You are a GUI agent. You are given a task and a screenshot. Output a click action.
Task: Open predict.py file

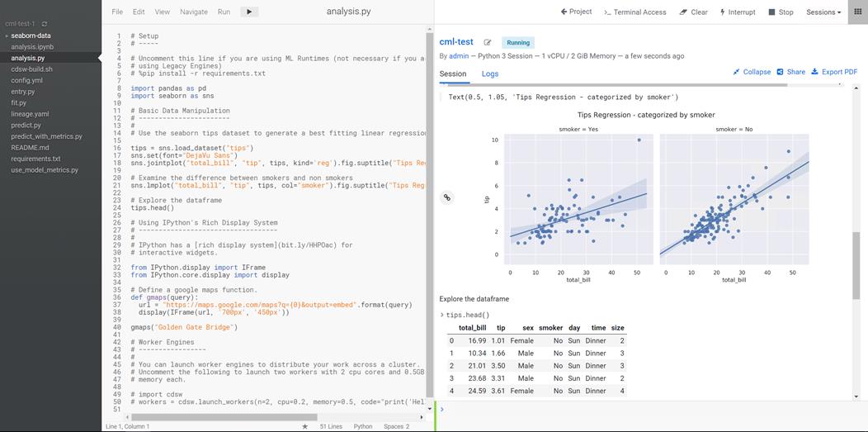click(26, 126)
